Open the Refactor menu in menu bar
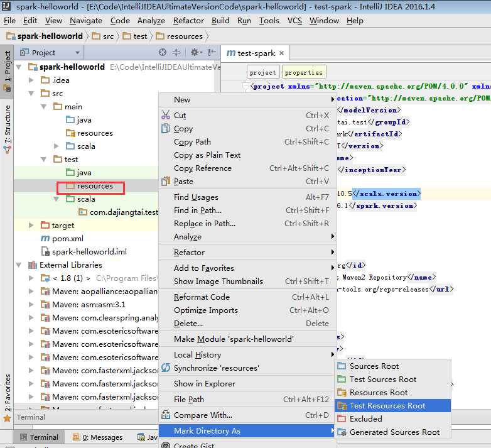 188,21
